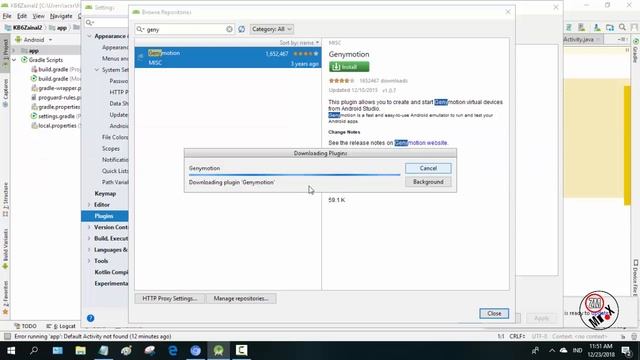Expand the Version Control settings section

[x=89, y=227]
